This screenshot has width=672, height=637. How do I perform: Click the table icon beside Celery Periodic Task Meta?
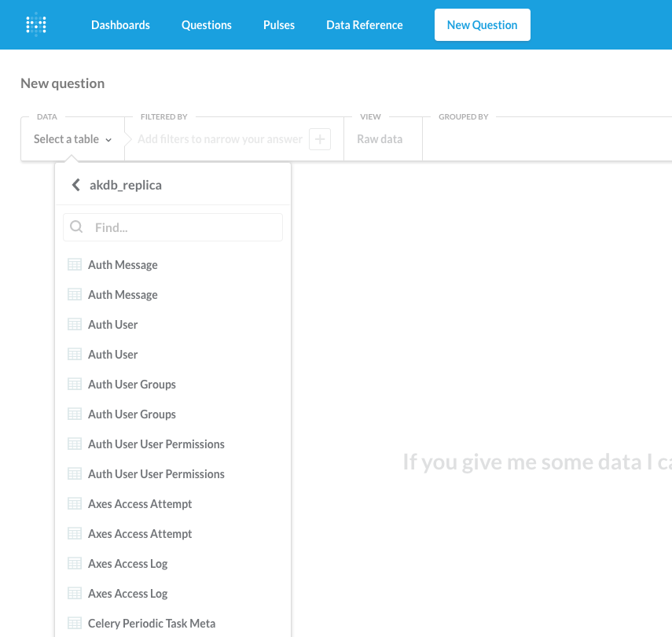click(x=75, y=623)
